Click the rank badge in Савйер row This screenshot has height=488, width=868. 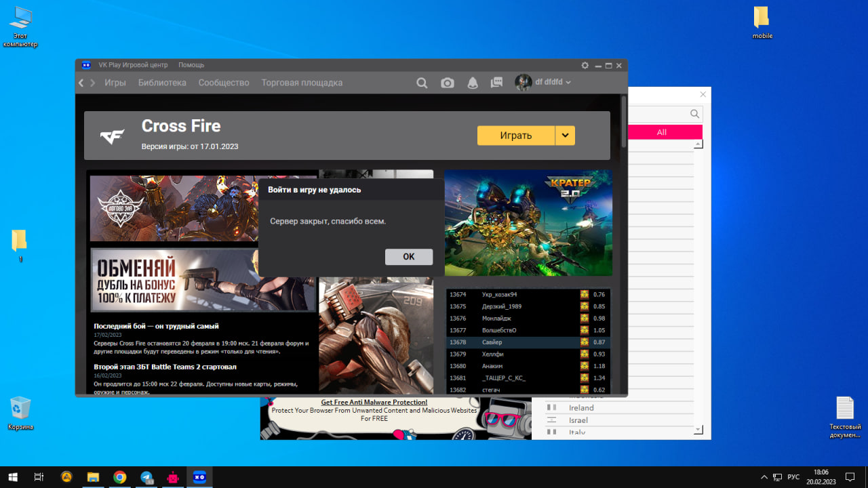tap(584, 342)
